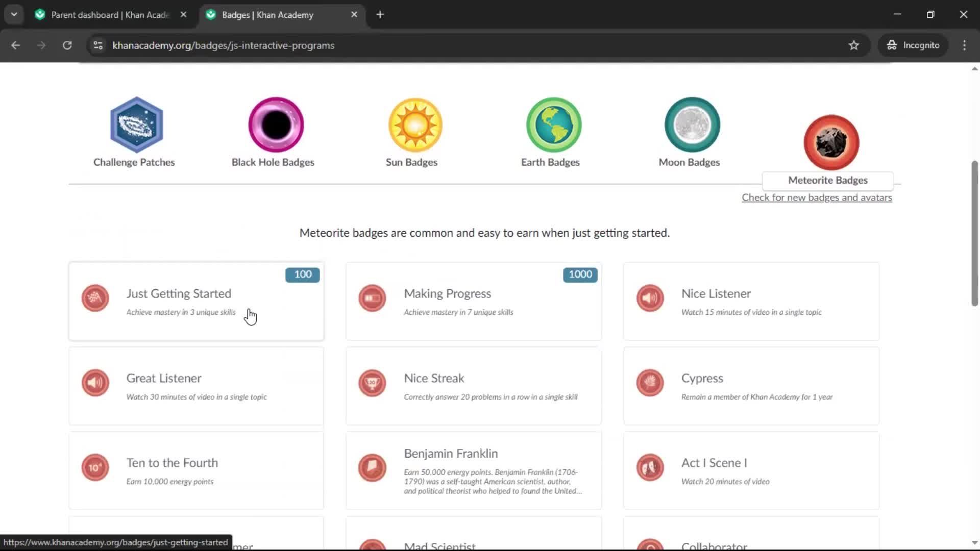Open Act I Scene I badge title
The image size is (980, 551).
[x=714, y=463]
